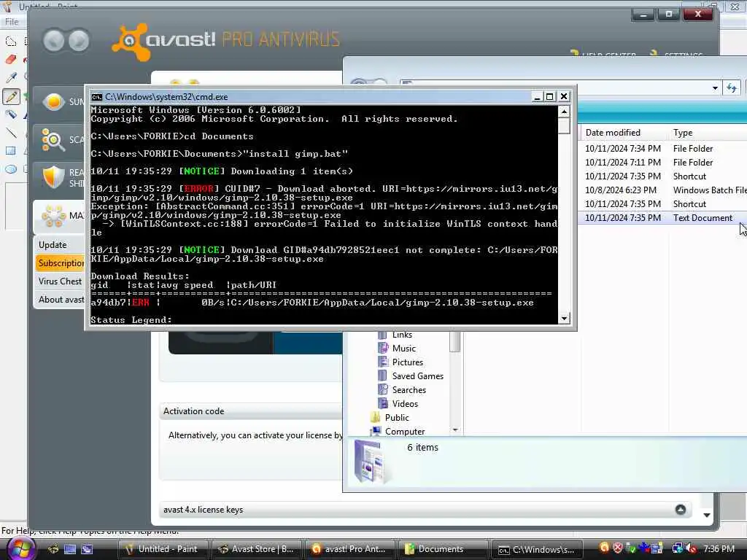Click Show Desktop quick launch icon
The height and width of the screenshot is (560, 747).
point(69,549)
